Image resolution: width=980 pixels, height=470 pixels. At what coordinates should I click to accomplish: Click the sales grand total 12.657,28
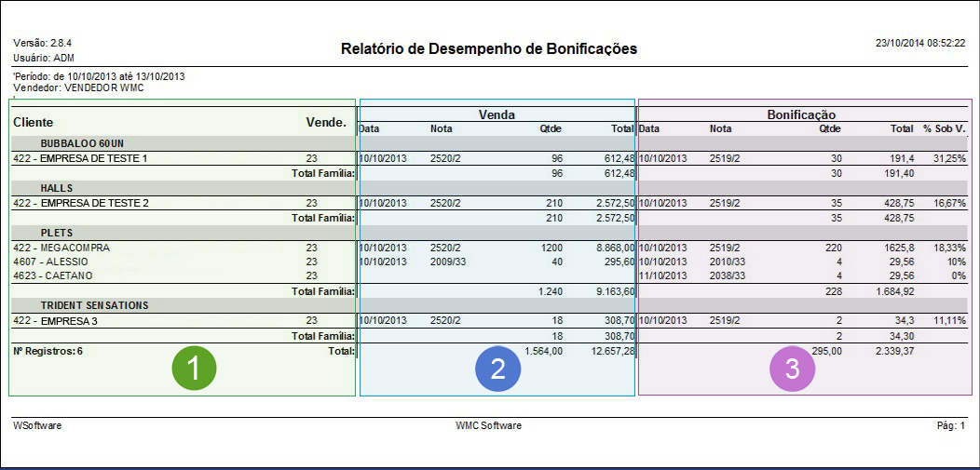click(x=611, y=351)
